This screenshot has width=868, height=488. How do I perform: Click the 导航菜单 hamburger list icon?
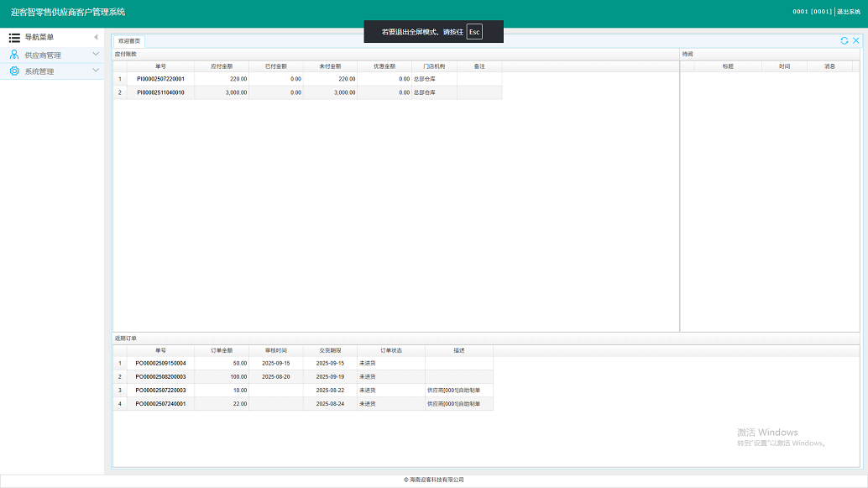[14, 38]
